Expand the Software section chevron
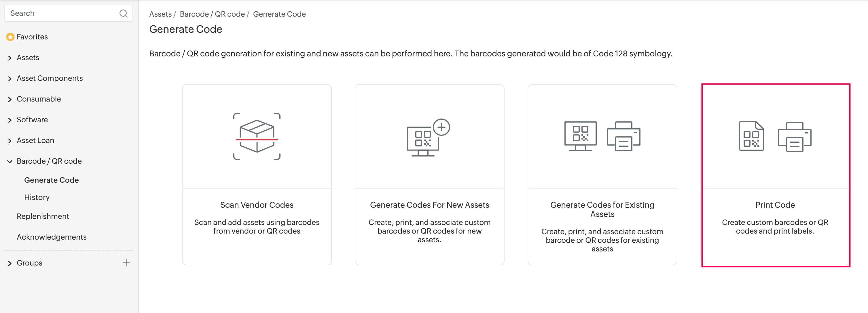The height and width of the screenshot is (313, 868). 10,120
